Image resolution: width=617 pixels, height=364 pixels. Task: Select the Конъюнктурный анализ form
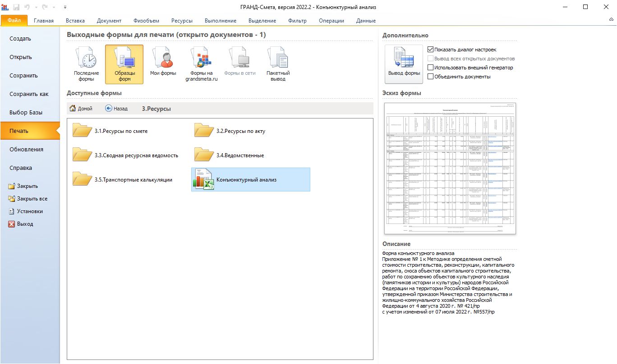(251, 179)
